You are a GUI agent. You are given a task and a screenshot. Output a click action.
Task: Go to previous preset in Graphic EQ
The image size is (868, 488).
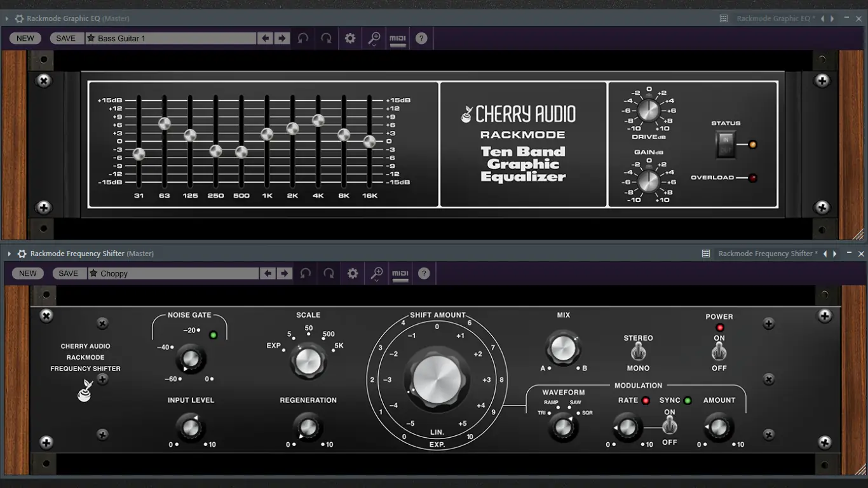[x=266, y=38]
